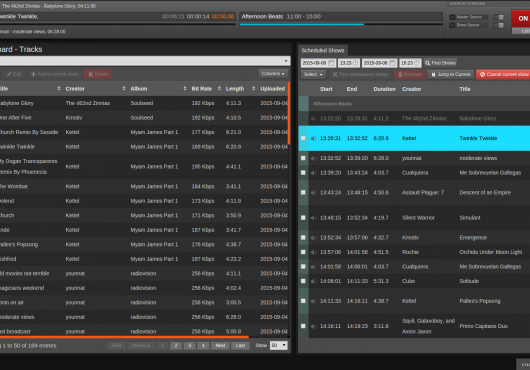Viewport: 530px width, 370px height.
Task: Open the entries-per-page Show dropdown
Action: coord(279,345)
